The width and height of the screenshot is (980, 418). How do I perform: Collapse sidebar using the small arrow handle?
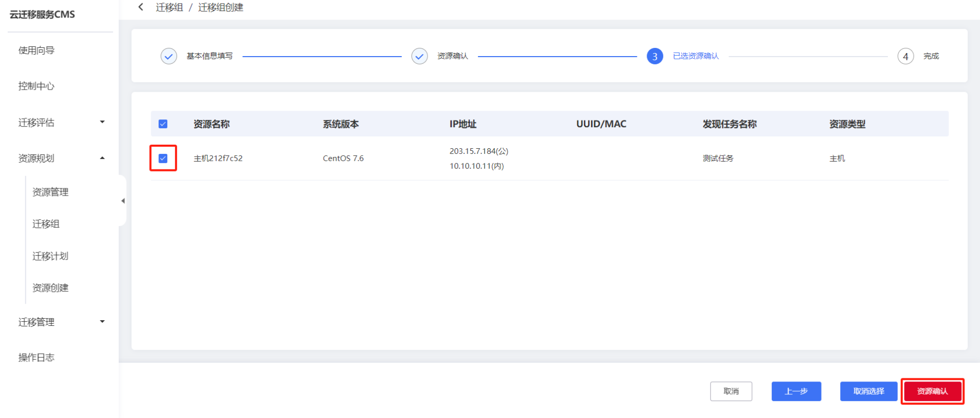123,201
